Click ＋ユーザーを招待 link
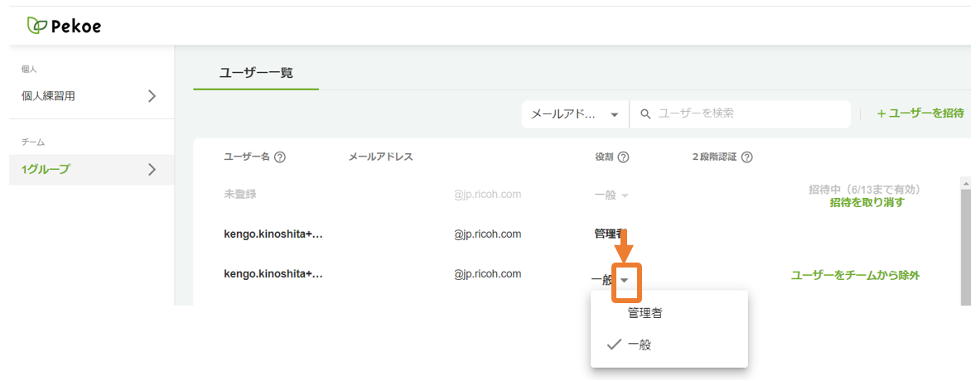The image size is (980, 381). 920,113
